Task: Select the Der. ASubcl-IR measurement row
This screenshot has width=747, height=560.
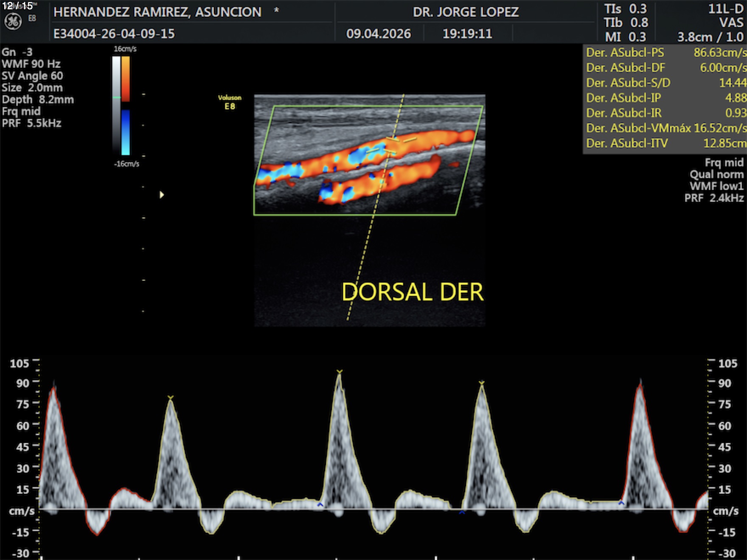Action: (666, 113)
